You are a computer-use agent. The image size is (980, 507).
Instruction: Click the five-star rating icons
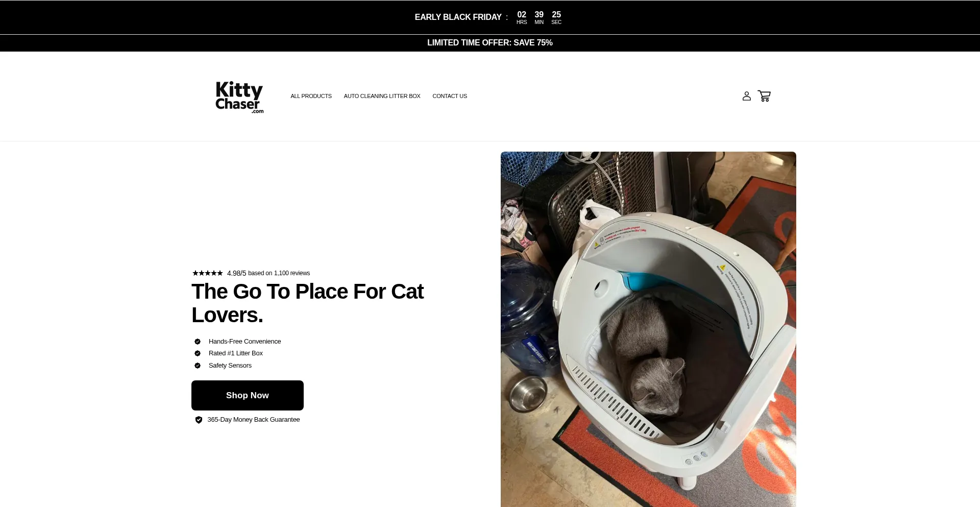click(x=208, y=273)
